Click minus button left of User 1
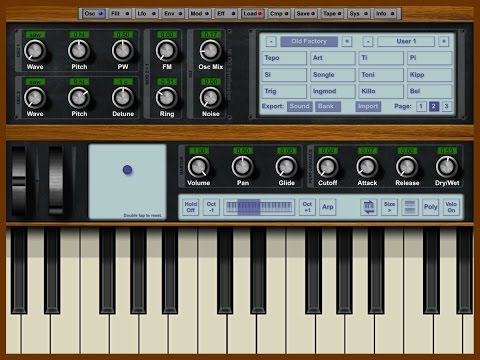The image size is (480, 360). tap(368, 41)
